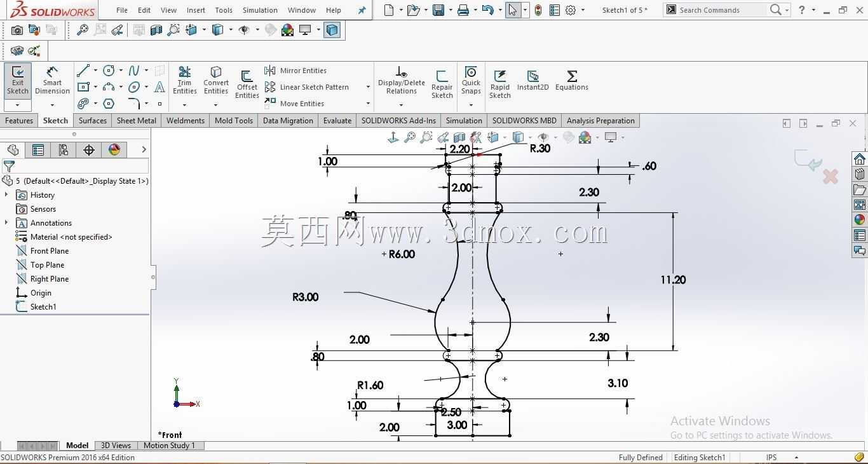Select the Sketch Fillet tool
The height and width of the screenshot is (464, 868).
point(134,104)
